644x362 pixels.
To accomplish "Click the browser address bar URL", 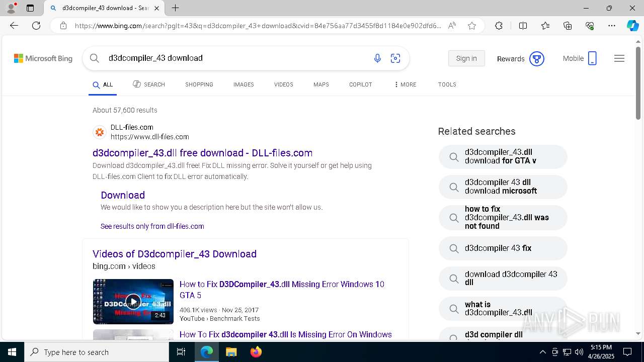I will click(258, 26).
